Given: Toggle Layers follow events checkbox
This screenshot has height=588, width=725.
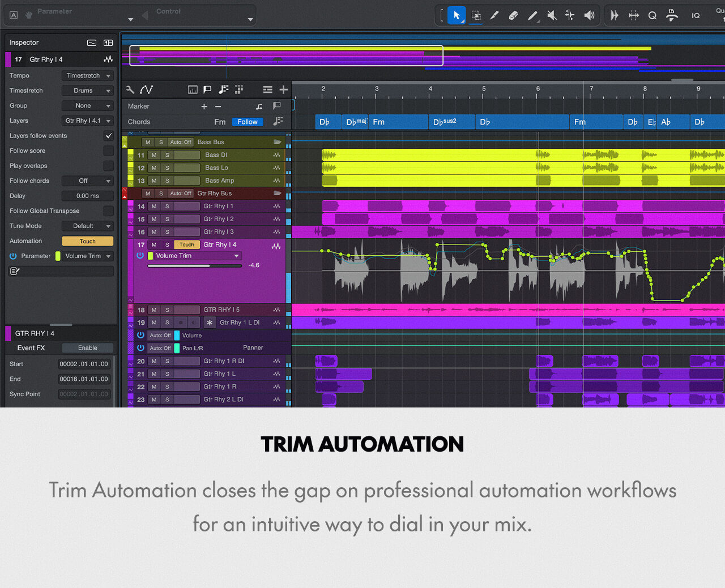Looking at the screenshot, I should [108, 136].
